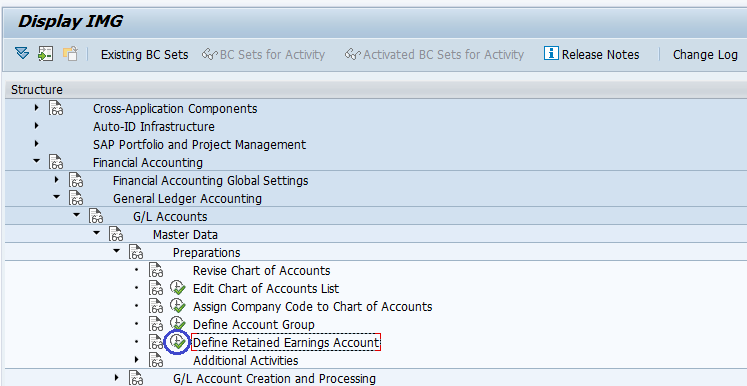This screenshot has width=747, height=386.
Task: Open documentation icon for Financial Accounting
Action: (56, 162)
